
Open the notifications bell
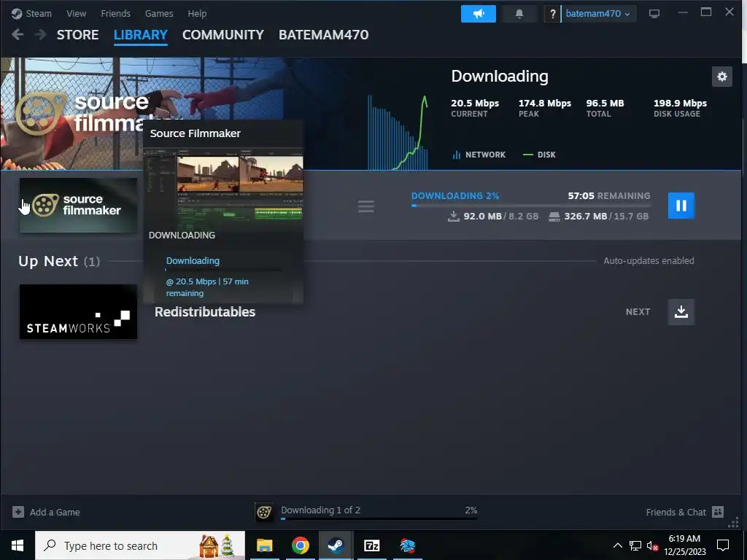click(519, 14)
